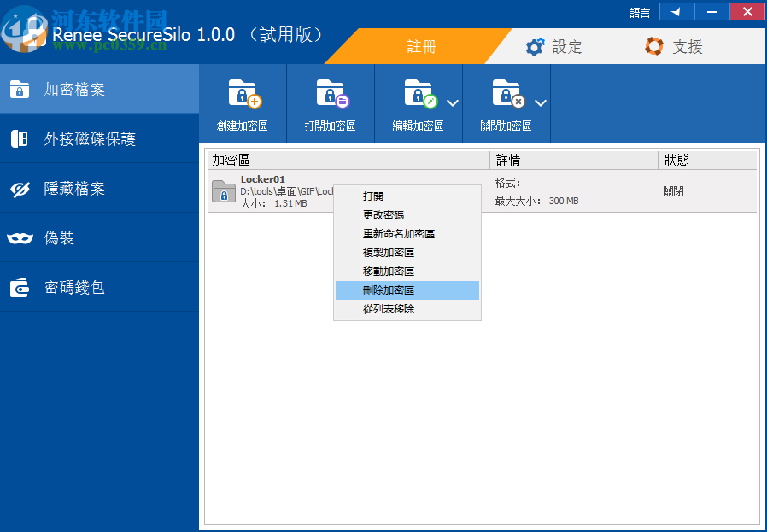Screen dimensions: 767x532
Task: Click the 關閉 status text of Locker01
Action: (x=673, y=191)
